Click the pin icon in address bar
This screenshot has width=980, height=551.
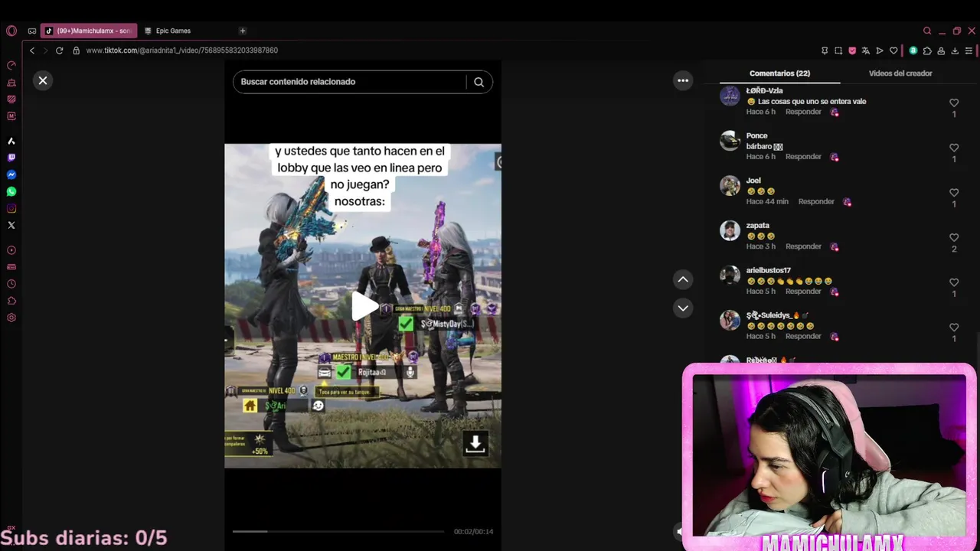[825, 51]
